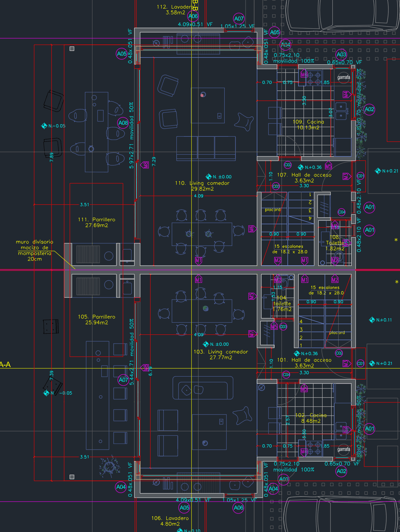Image resolution: width=400 pixels, height=532 pixels.
Task: Click the 'N.+0.11' level marker
Action: (381, 320)
